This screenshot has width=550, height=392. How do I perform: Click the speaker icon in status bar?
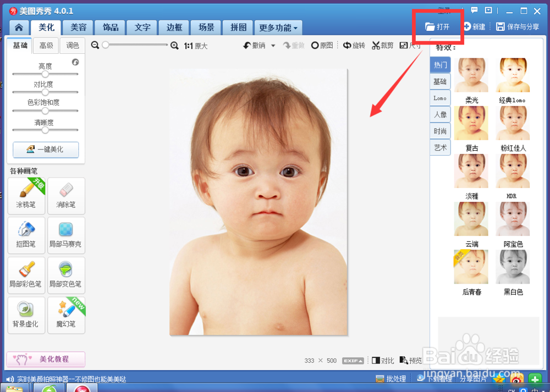(10, 379)
